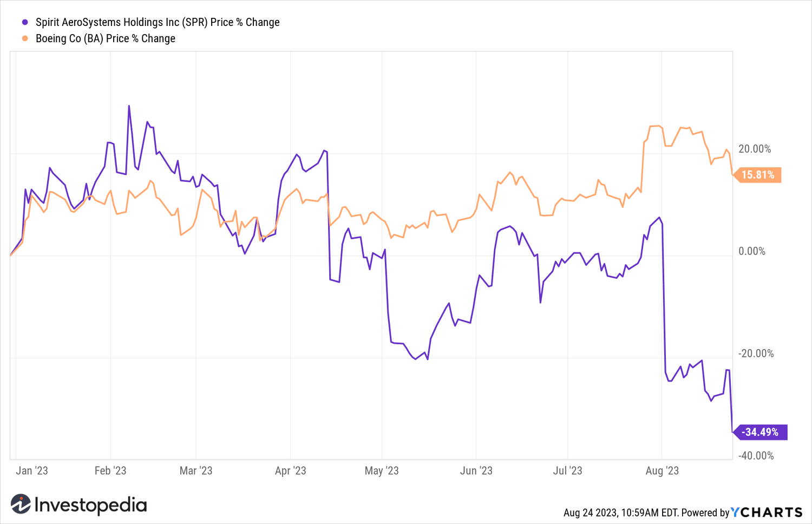Click the May '23 axis label
The height and width of the screenshot is (524, 812).
[382, 470]
